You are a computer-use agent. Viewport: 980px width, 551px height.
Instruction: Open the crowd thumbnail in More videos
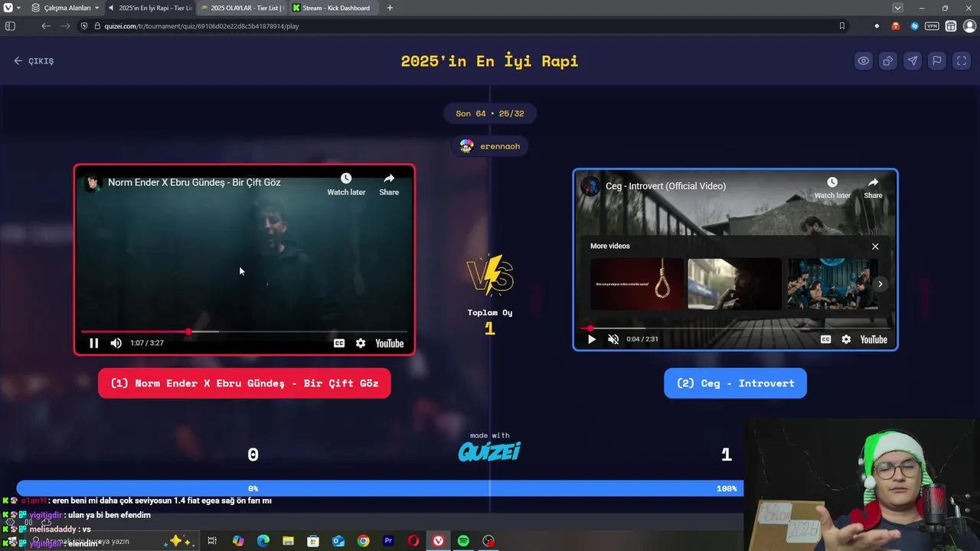pos(833,284)
